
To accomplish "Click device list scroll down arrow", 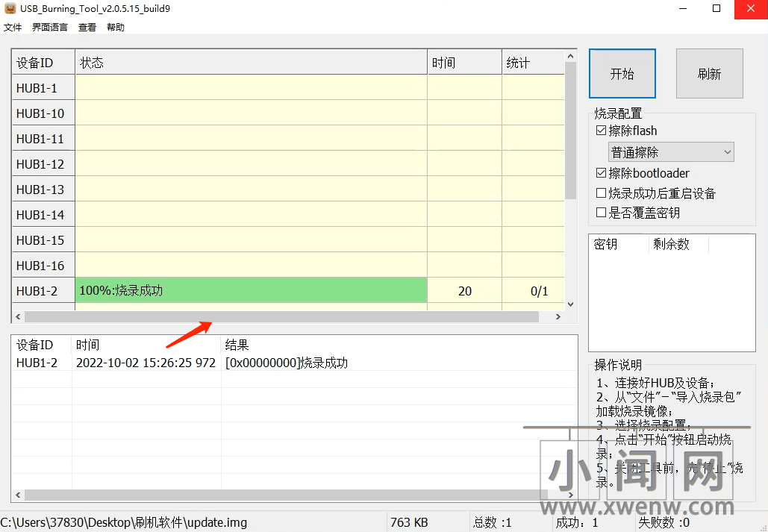I will [x=571, y=304].
